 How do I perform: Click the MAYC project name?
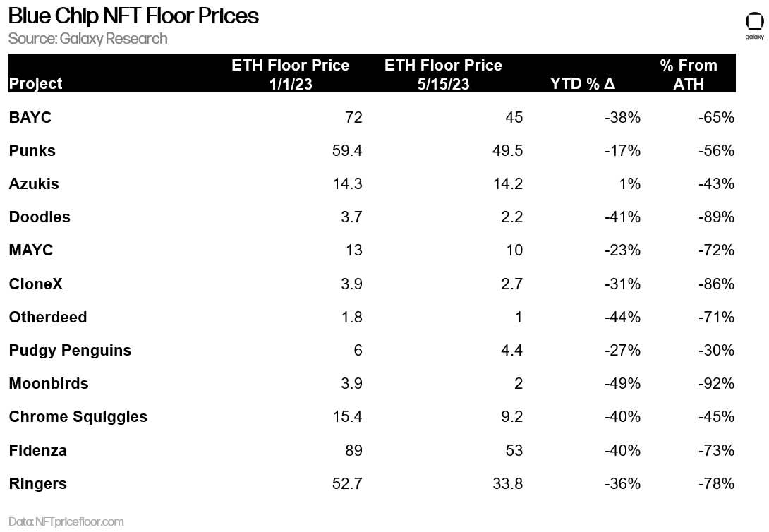click(x=30, y=250)
